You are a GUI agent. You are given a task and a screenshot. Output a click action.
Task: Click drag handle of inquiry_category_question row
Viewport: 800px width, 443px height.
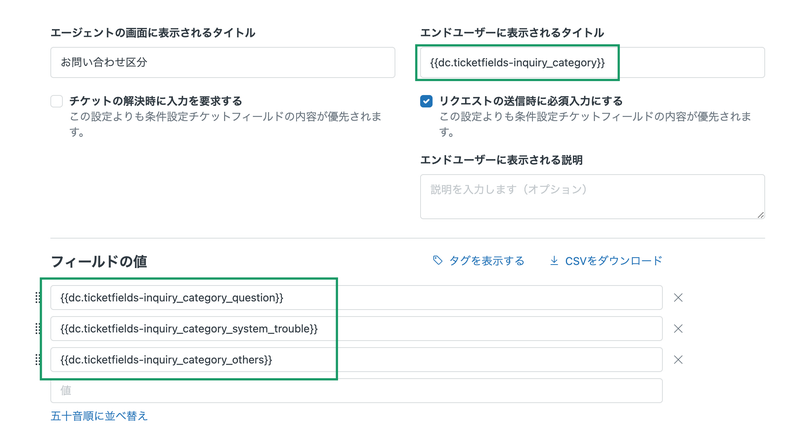(x=38, y=298)
